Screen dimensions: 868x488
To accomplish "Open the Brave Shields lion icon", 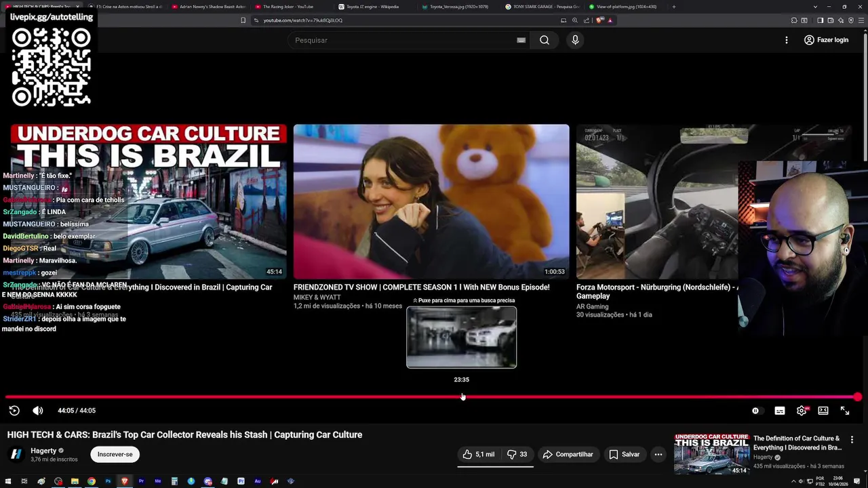I will (599, 20).
